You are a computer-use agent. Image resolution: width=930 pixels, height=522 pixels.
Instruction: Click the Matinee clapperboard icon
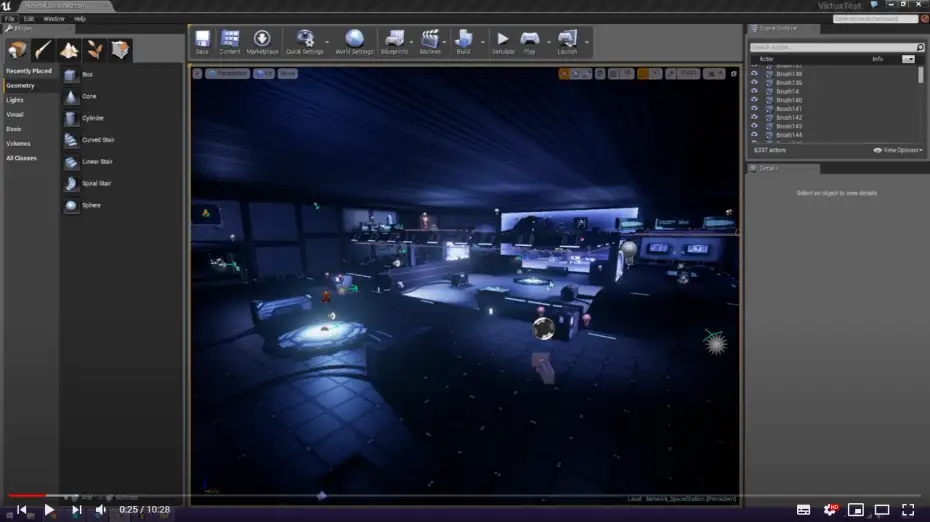tap(430, 42)
